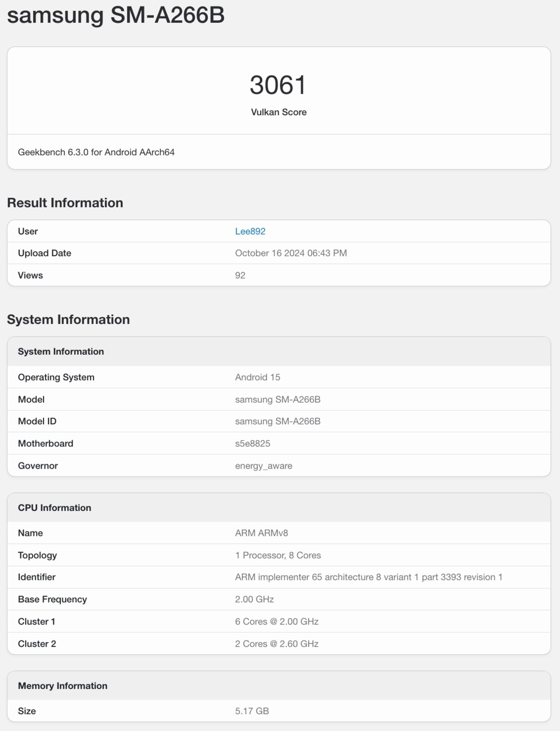The image size is (560, 731).
Task: Select the ARM implementer 65 identifier value
Action: pyautogui.click(x=368, y=577)
